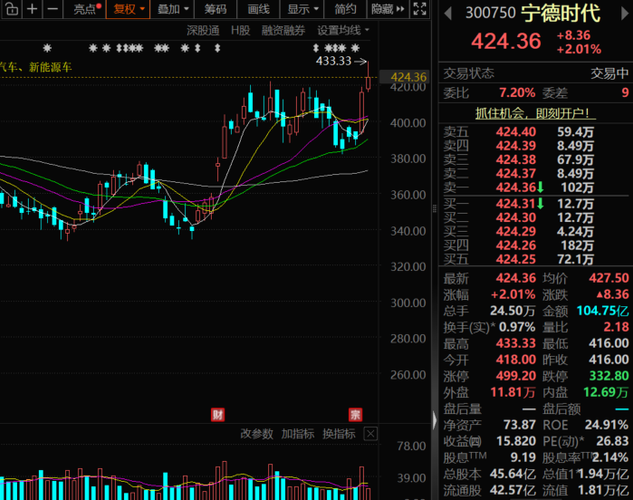This screenshot has width=633, height=500.
Task: Click ROE value 24.91%
Action: [606, 425]
